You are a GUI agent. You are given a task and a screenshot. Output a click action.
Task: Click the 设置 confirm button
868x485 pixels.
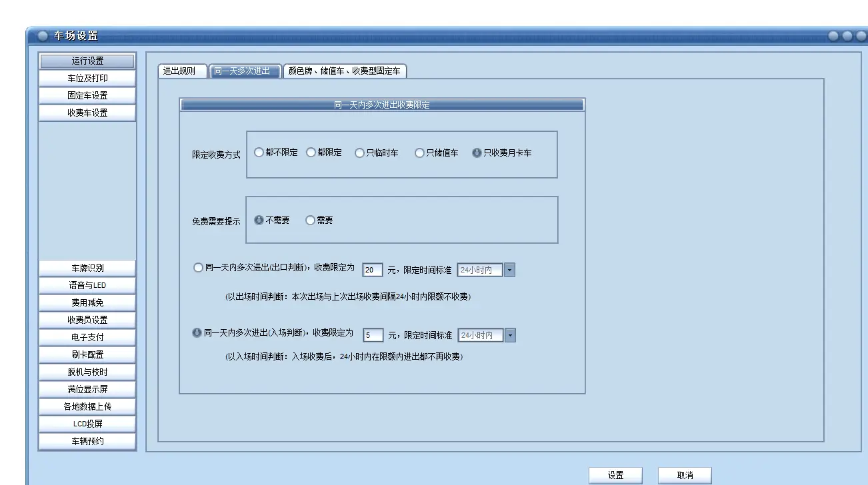tap(616, 474)
